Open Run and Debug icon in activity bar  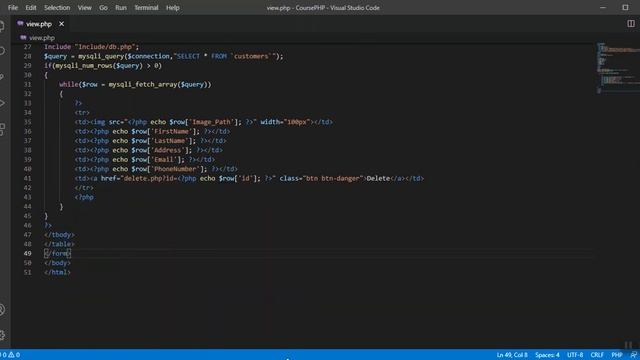(x=2, y=103)
